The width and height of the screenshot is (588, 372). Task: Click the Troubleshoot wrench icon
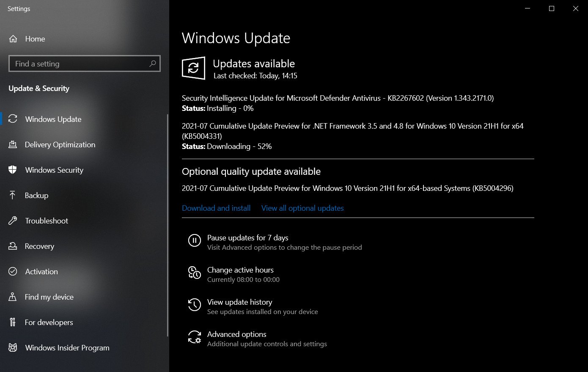[13, 220]
